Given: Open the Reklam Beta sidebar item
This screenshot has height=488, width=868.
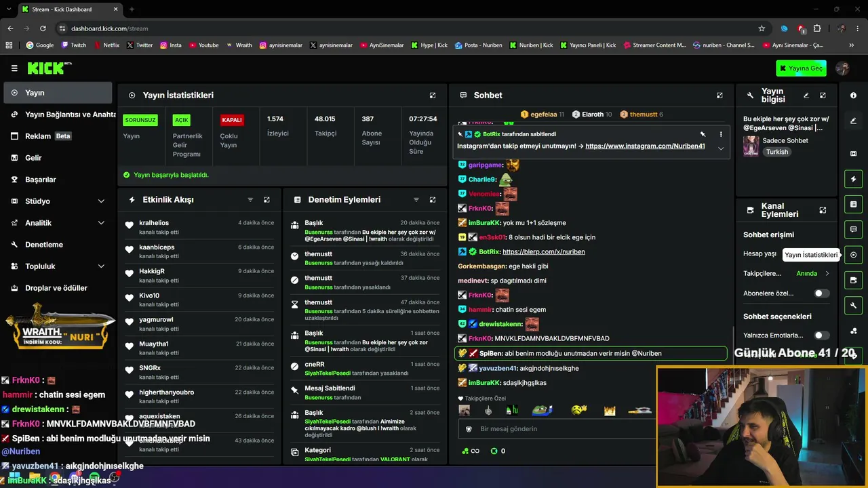Looking at the screenshot, I should pos(58,136).
